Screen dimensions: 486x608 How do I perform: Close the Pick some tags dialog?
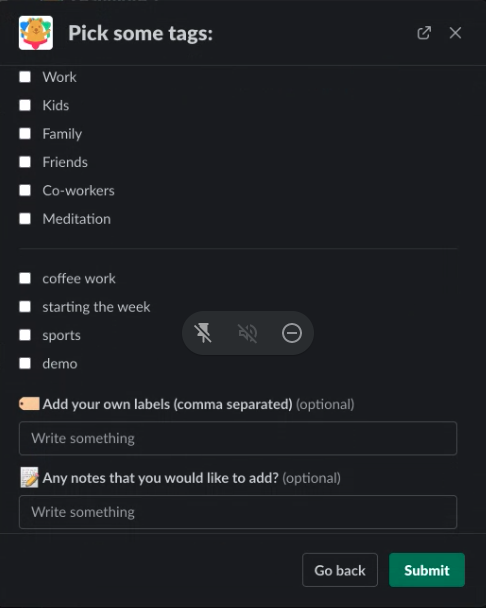(x=455, y=33)
